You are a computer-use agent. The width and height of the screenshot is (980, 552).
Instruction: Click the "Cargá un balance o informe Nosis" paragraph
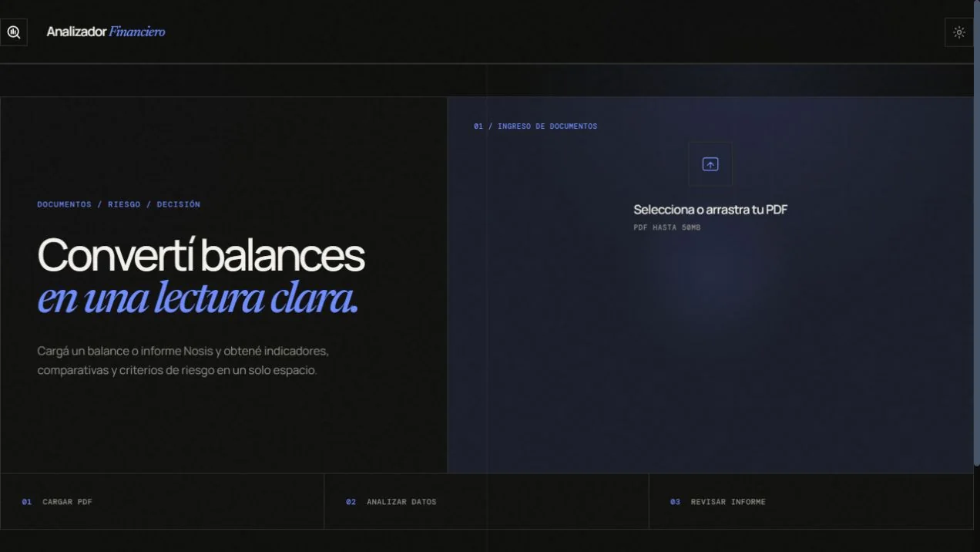(x=183, y=361)
